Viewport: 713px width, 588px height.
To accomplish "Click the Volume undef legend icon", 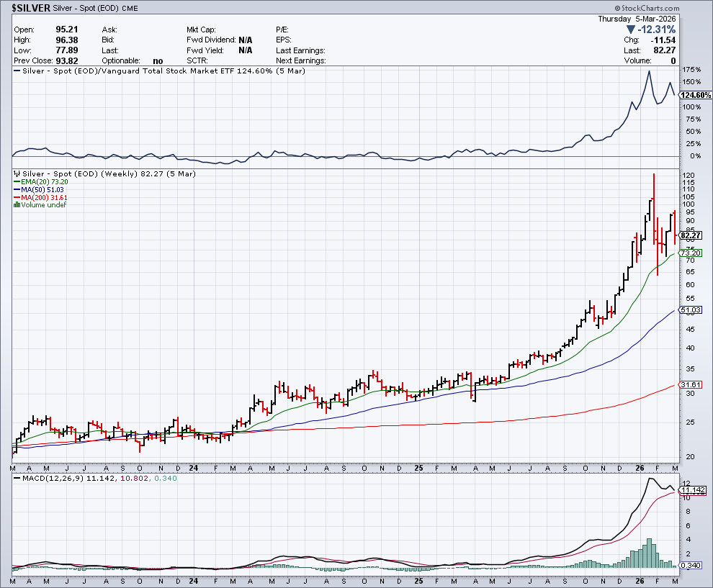I will 17,204.
